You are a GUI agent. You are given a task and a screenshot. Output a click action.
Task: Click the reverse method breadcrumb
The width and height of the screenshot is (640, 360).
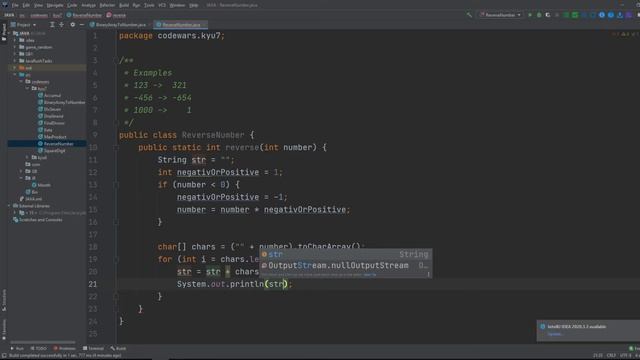point(116,15)
